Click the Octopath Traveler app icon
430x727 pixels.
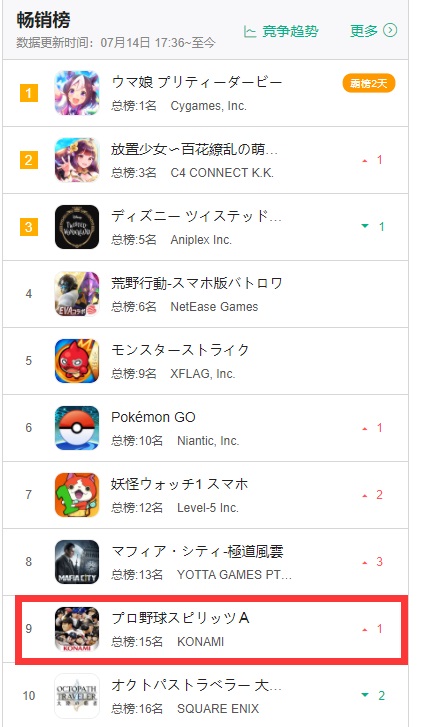pos(77,695)
